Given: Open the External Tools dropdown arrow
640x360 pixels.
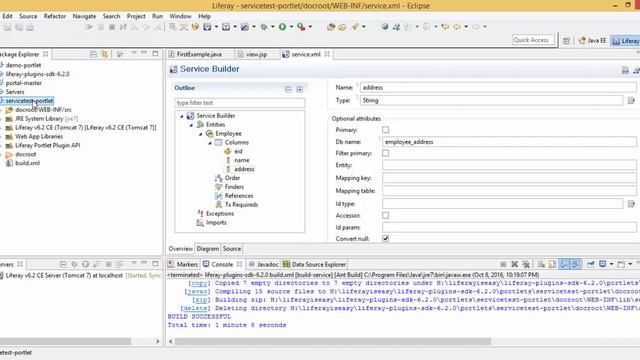Looking at the screenshot, I should pyautogui.click(x=311, y=27).
